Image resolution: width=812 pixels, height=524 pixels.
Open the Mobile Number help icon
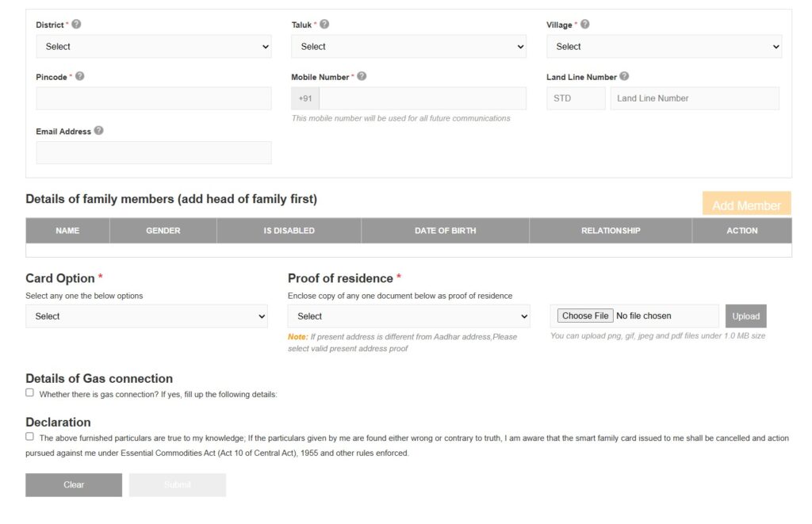tap(361, 76)
